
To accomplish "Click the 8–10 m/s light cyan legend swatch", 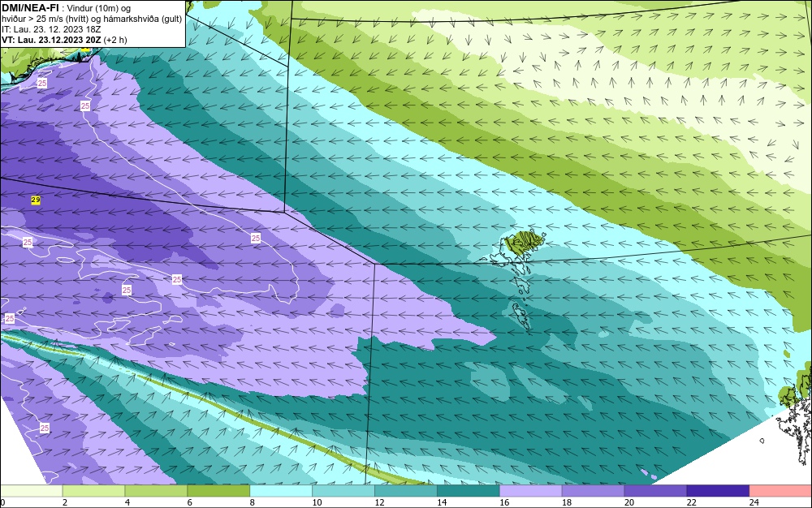I will 281,491.
